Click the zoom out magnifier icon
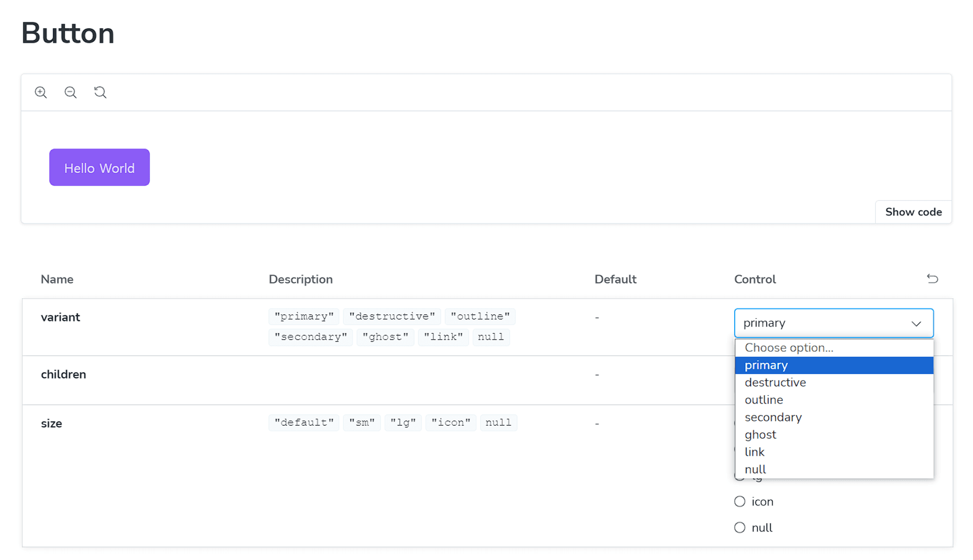 (x=70, y=92)
